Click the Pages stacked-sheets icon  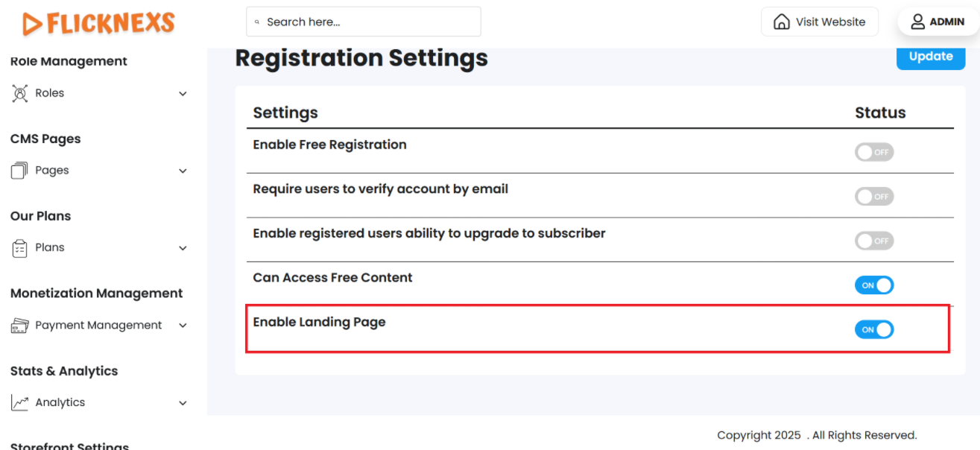click(x=19, y=171)
